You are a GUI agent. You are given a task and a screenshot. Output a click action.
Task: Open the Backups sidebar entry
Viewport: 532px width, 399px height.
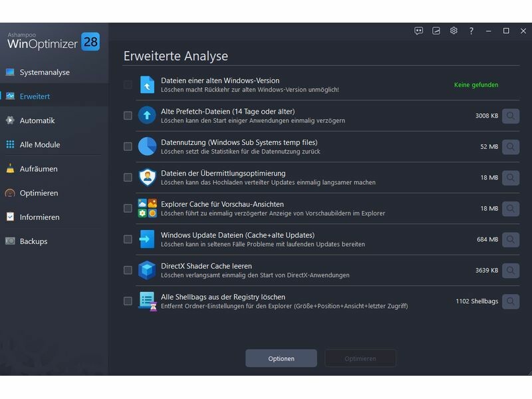click(33, 241)
